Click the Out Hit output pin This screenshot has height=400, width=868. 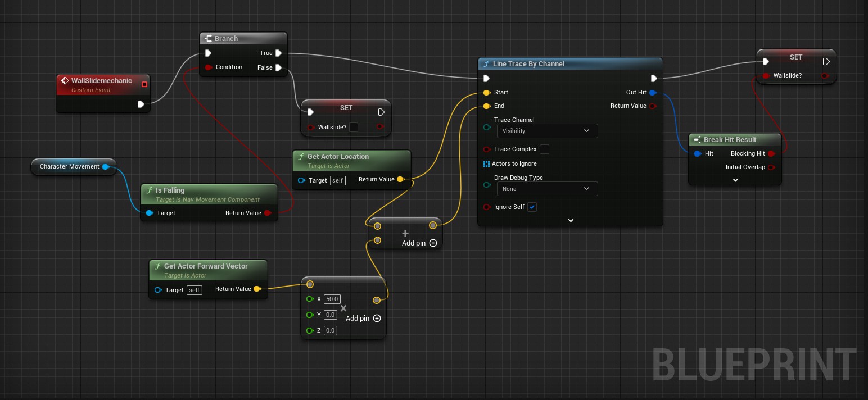tap(652, 93)
